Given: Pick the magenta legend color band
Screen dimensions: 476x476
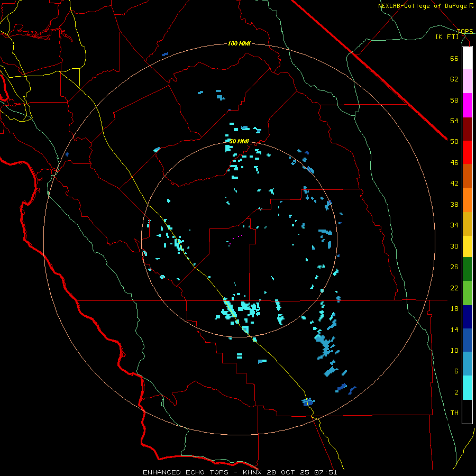Looking at the screenshot, I should coord(467,105).
